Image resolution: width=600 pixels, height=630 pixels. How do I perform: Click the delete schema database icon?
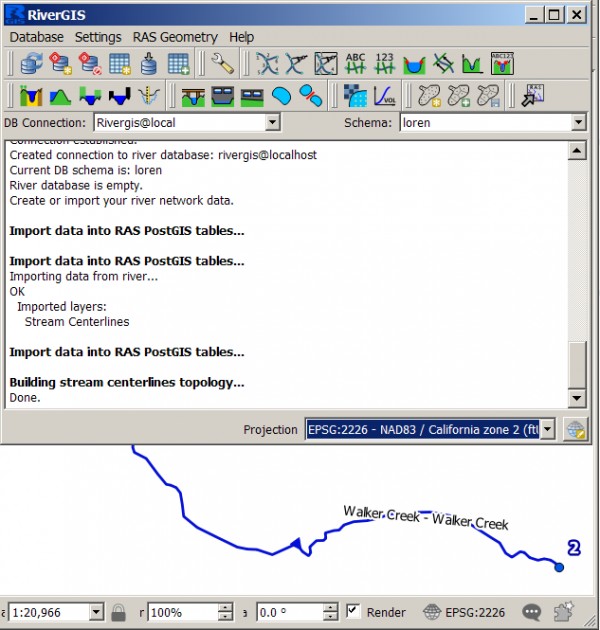91,65
